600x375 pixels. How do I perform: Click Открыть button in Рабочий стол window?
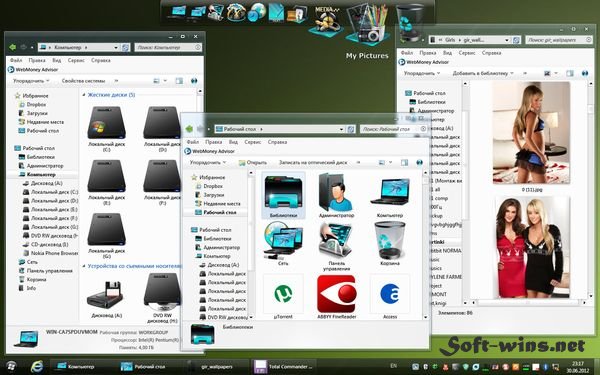(x=253, y=163)
